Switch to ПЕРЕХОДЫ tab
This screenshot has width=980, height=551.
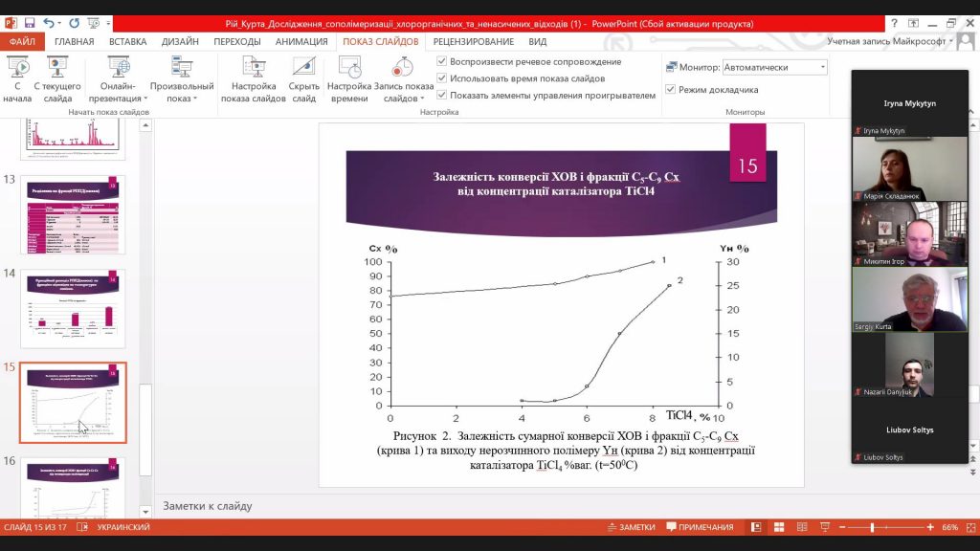[x=237, y=42]
